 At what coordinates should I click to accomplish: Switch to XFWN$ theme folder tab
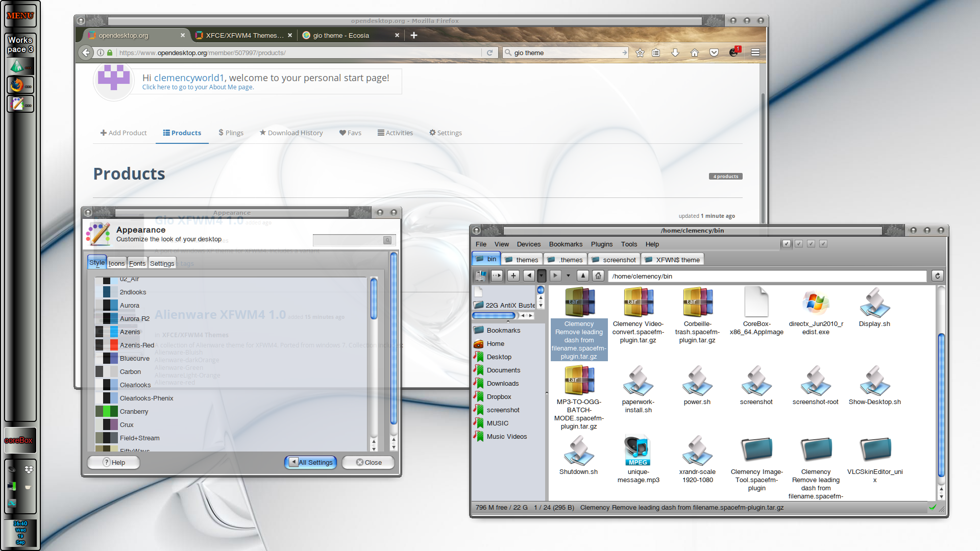(672, 260)
